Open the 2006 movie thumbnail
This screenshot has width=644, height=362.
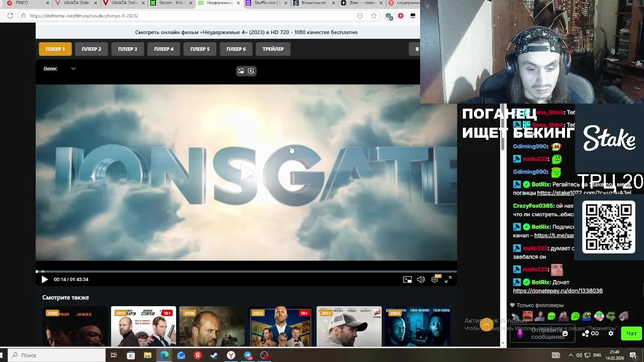(x=212, y=327)
